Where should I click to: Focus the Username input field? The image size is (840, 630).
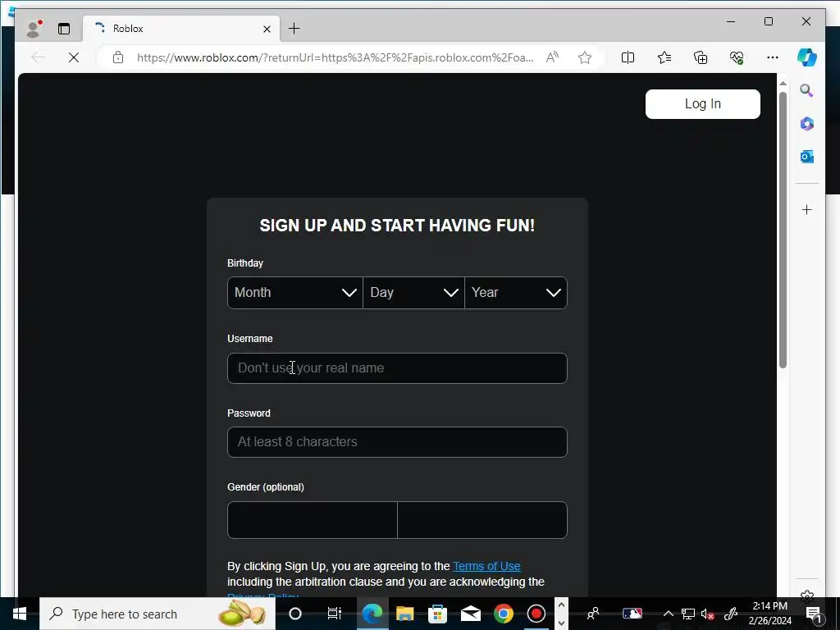tap(398, 368)
